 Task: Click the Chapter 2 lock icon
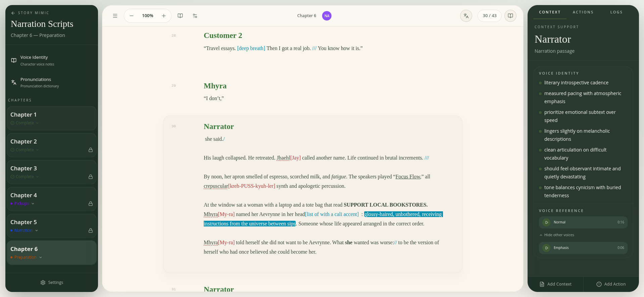91,150
